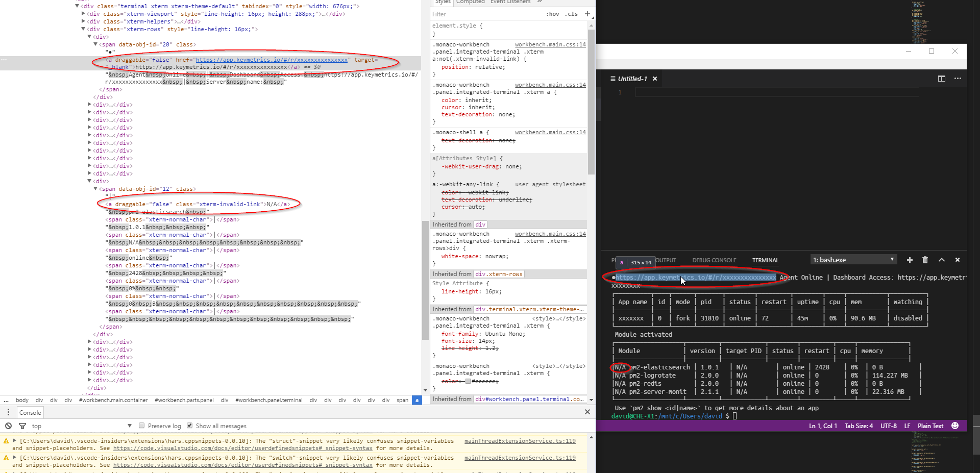This screenshot has height=473, width=980.
Task: Click the #cccccc color swatch
Action: (x=468, y=381)
